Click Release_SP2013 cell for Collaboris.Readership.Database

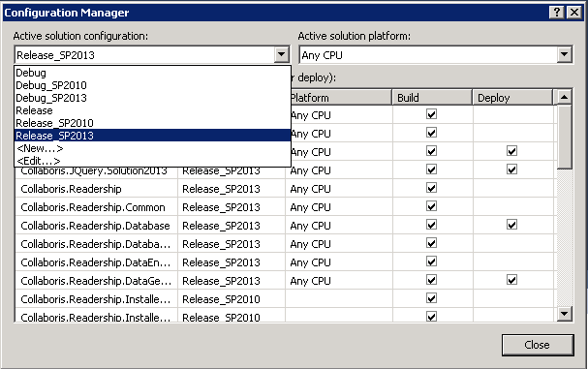232,226
